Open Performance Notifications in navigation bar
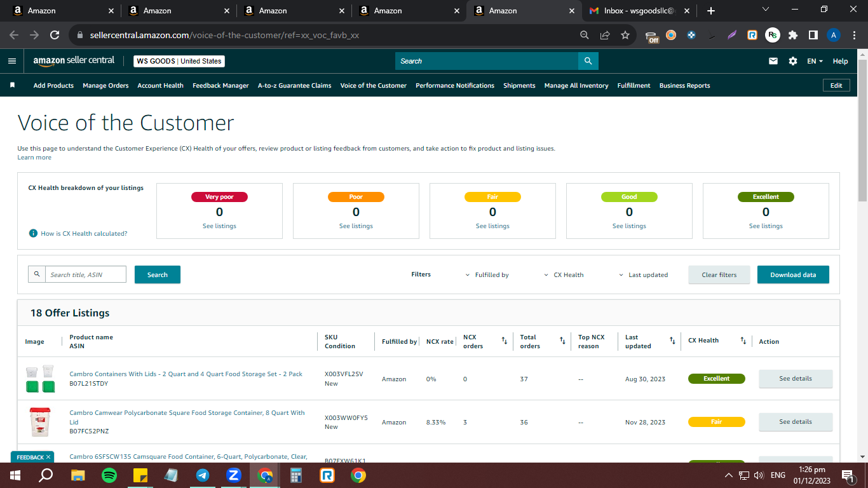Screen dimensions: 868x488 click(x=455, y=85)
